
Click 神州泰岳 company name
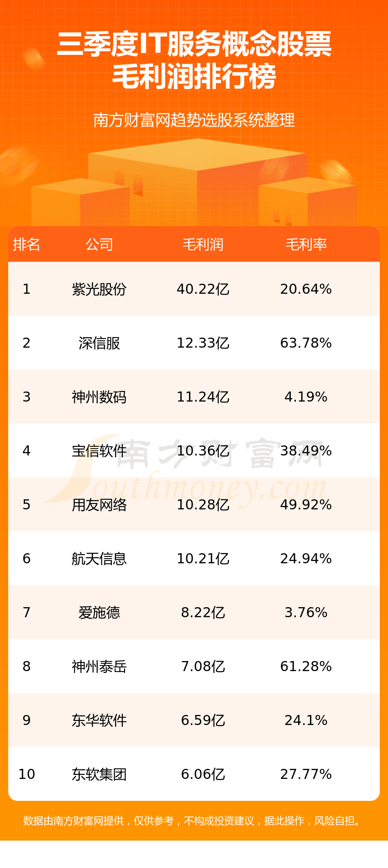point(99,667)
